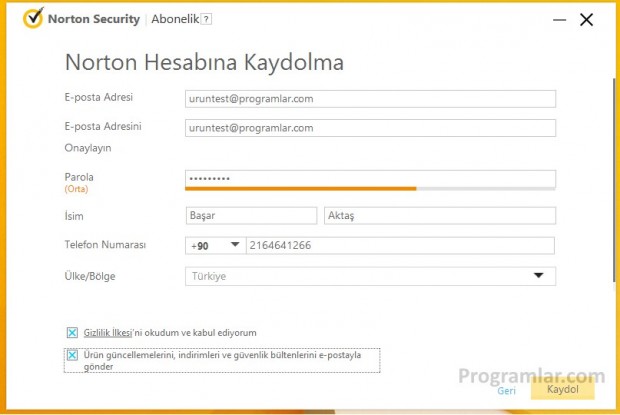Expand the Ülke/Bölge Türkiye dropdown
Image resolution: width=620 pixels, height=415 pixels.
point(370,276)
